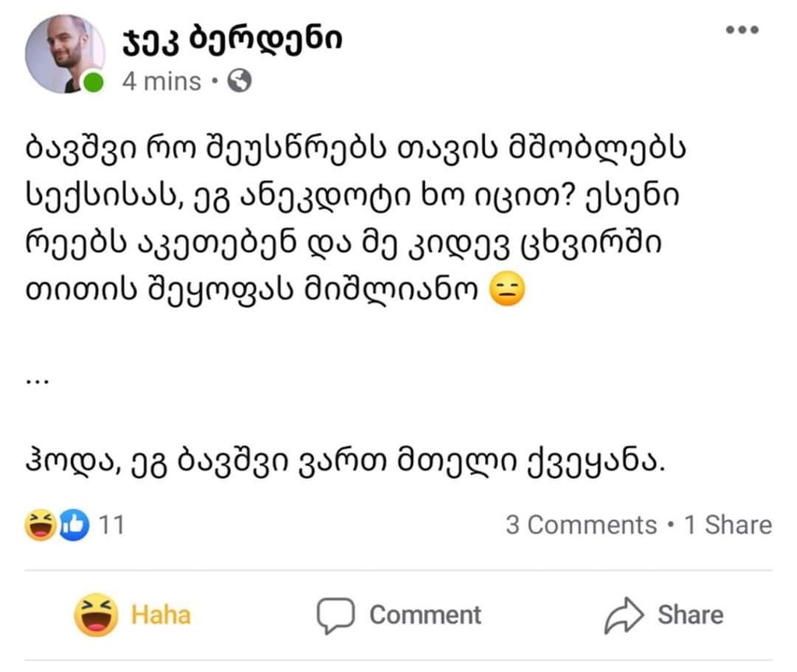Open the "3 Comments" link
The image size is (797, 672).
pos(581,525)
